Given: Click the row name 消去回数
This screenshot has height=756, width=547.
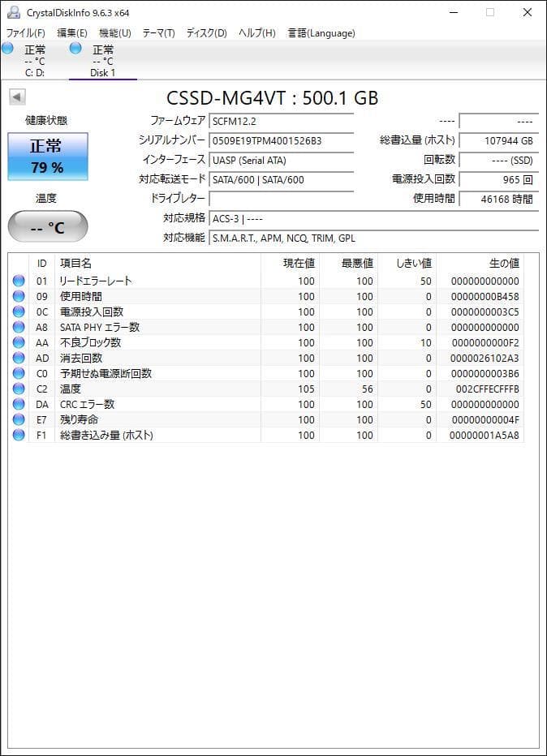Looking at the screenshot, I should point(80,358).
